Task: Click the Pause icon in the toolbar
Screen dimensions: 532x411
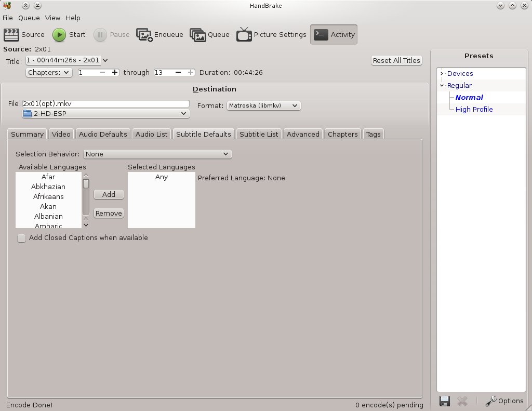Action: [x=100, y=35]
